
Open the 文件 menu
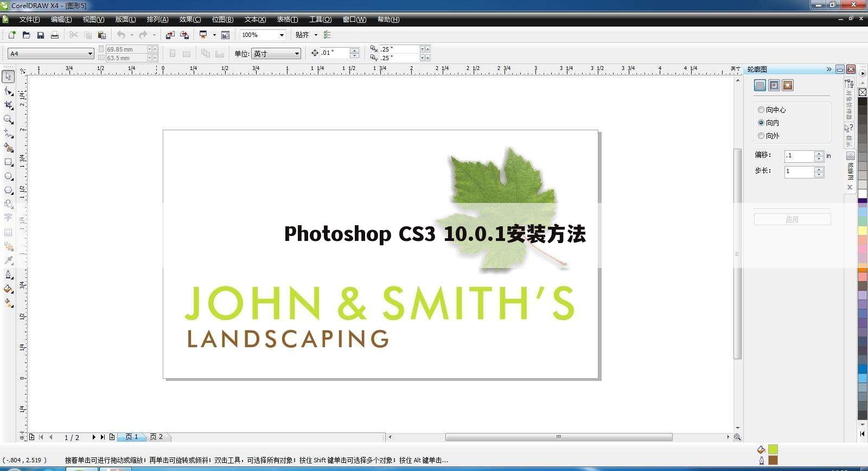pyautogui.click(x=29, y=20)
